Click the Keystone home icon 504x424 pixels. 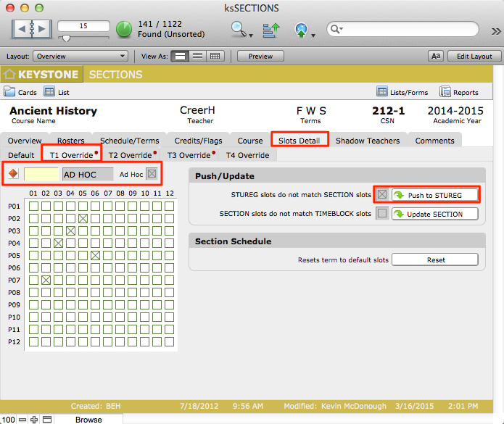tap(10, 75)
